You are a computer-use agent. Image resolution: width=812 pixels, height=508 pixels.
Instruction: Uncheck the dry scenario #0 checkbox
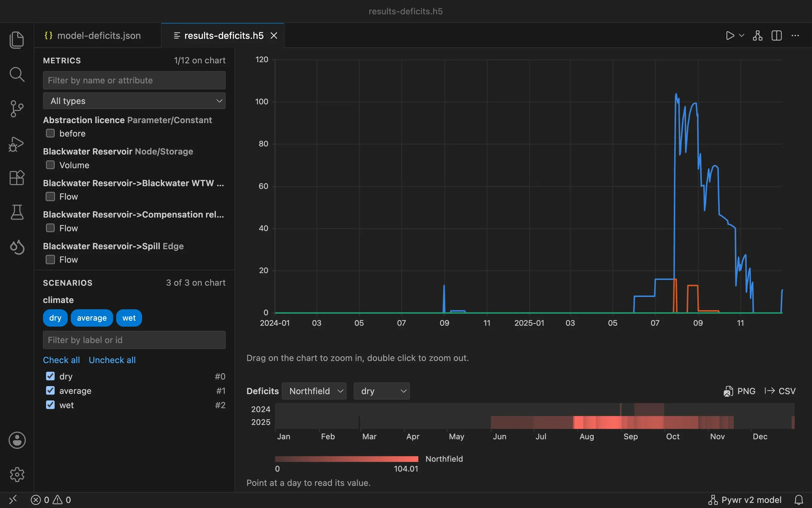point(50,376)
